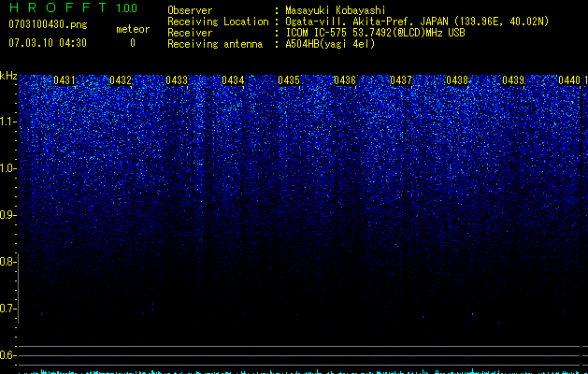Click the 0.9 kHz axis label
The width and height of the screenshot is (588, 374).
tap(7, 215)
